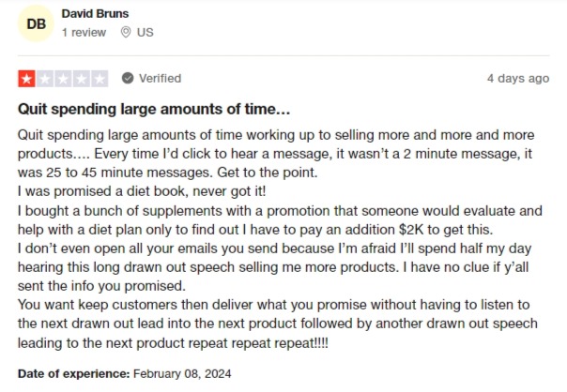Click the fifth gray star
The height and width of the screenshot is (392, 567).
[x=100, y=79]
